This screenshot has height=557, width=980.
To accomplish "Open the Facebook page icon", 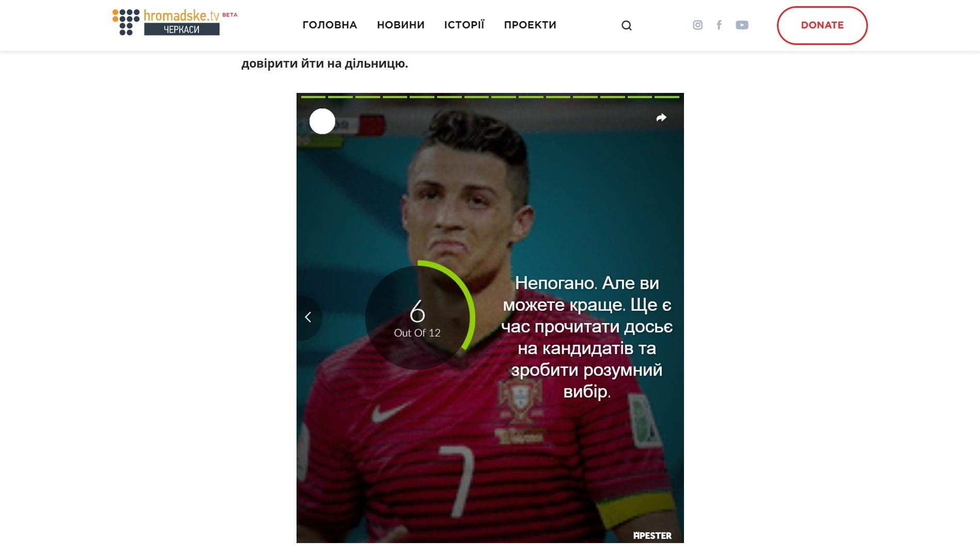I will pyautogui.click(x=719, y=25).
